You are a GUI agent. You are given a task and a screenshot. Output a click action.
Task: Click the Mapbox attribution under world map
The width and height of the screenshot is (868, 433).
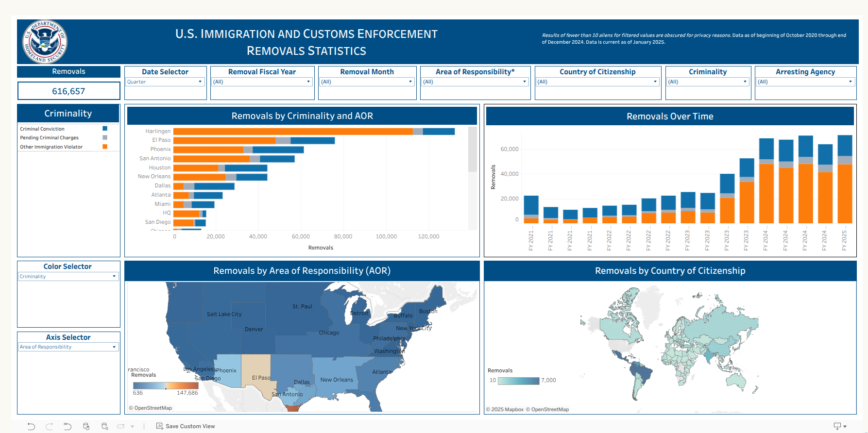(505, 410)
